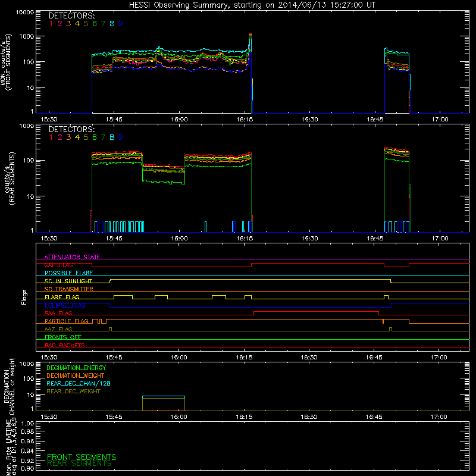Viewport: 476px width, 476px height.
Task: Click orange detector '3' in front segments legend
Action: pyautogui.click(x=68, y=24)
